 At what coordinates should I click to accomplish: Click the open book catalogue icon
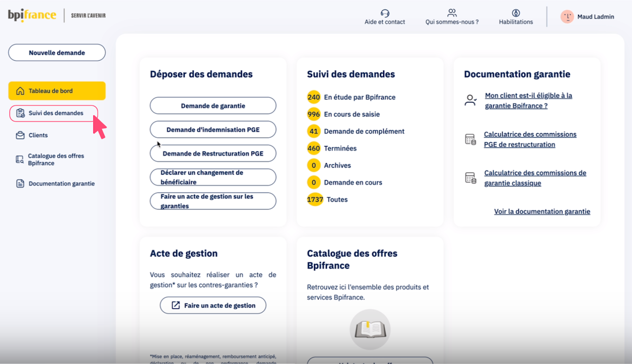370,329
